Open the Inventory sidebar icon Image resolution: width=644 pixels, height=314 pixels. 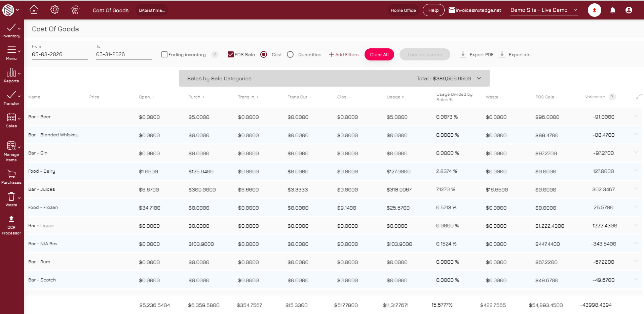11,28
